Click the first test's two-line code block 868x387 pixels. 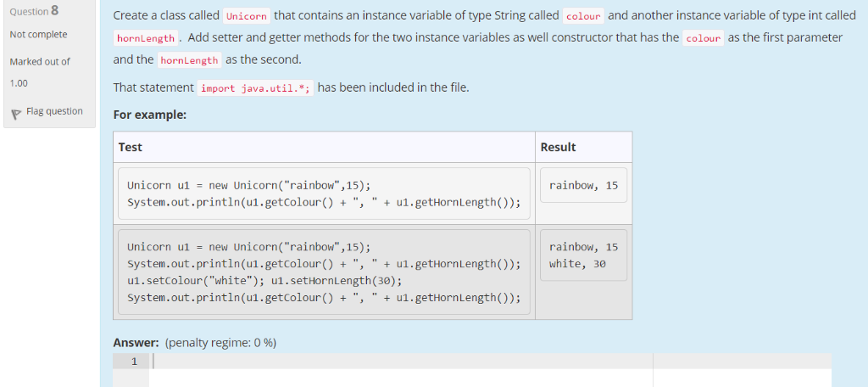click(324, 193)
